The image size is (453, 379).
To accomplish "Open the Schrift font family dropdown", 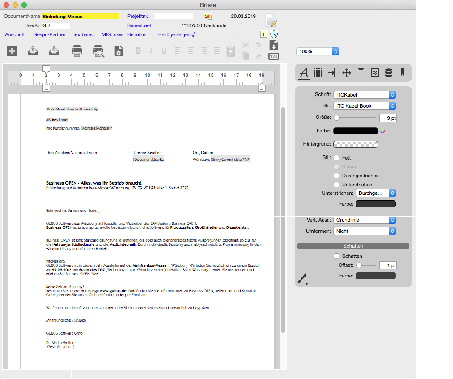I will [x=365, y=95].
